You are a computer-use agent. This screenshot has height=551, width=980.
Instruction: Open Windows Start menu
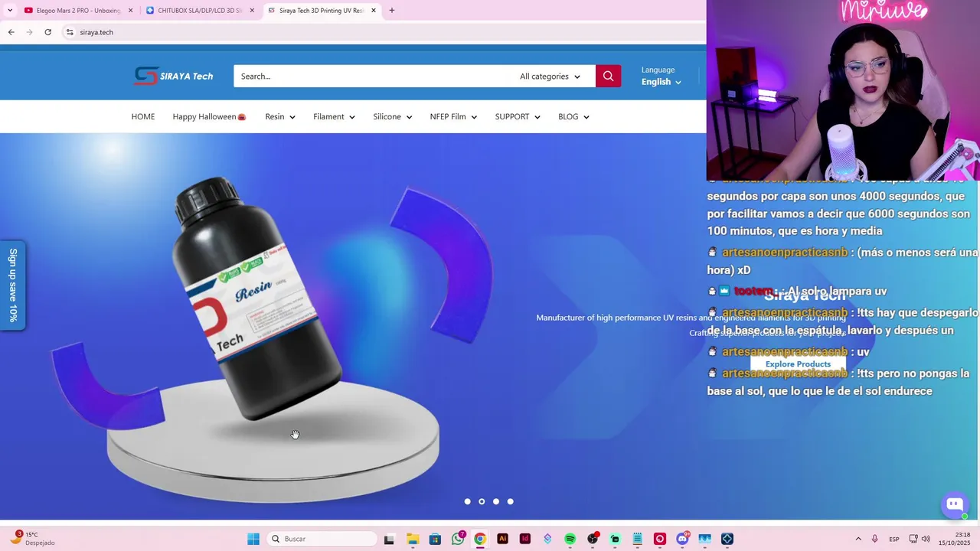pos(253,539)
